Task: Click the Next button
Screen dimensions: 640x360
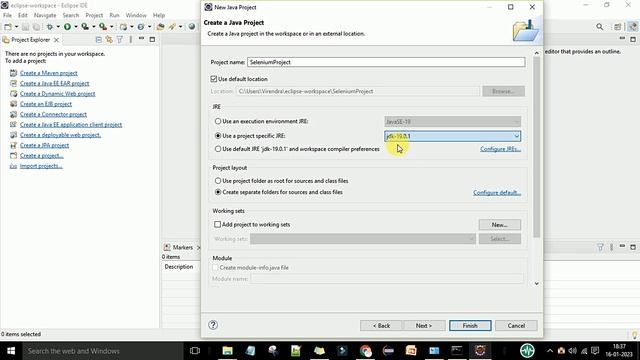Action: (423, 326)
